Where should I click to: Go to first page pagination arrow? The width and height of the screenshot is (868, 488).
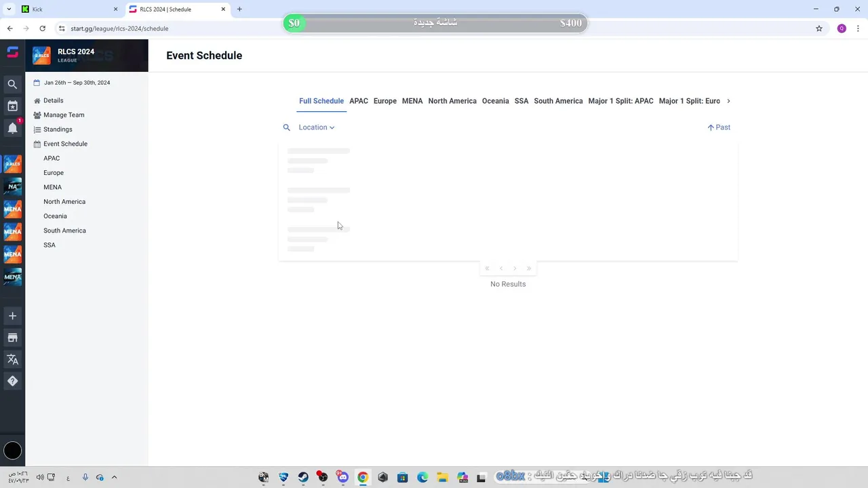click(x=487, y=268)
